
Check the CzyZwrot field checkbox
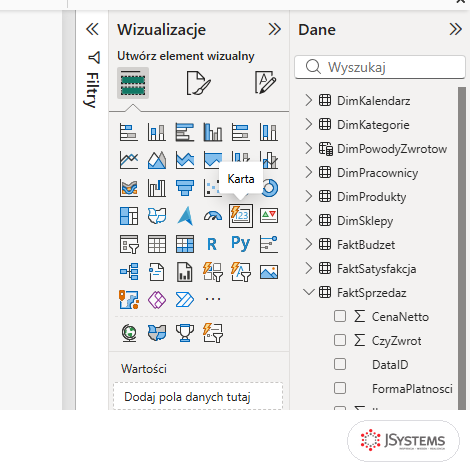pyautogui.click(x=340, y=340)
